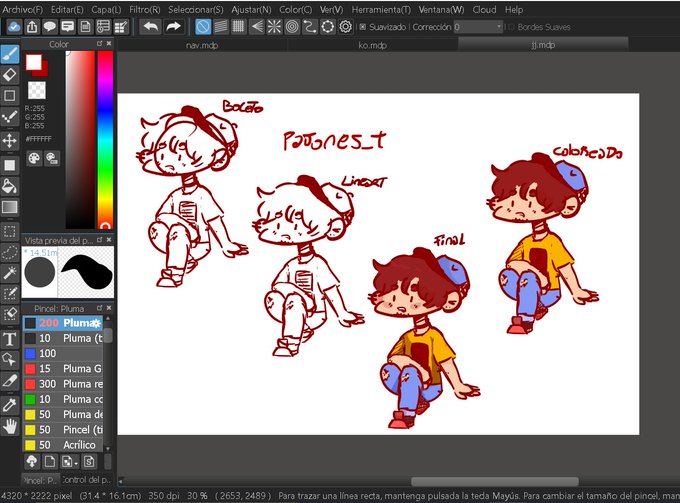Image resolution: width=680 pixels, height=503 pixels.
Task: Enable parallel lines snap
Action: 221,27
